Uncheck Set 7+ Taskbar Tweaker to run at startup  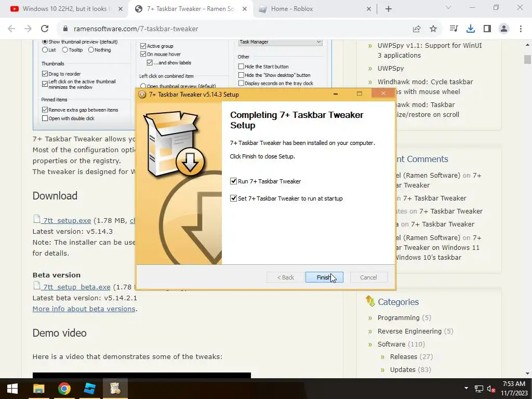[233, 198]
